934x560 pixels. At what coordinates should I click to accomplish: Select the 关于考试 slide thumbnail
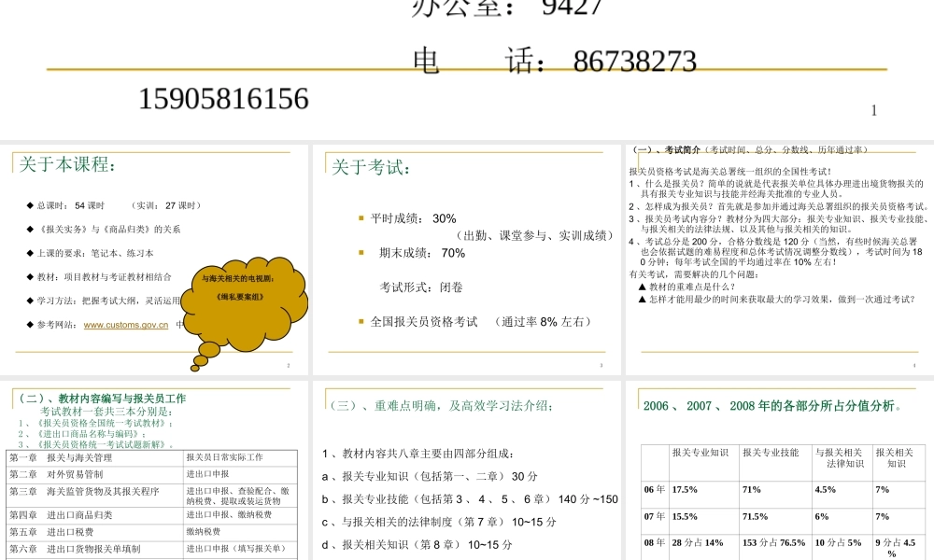(466, 260)
